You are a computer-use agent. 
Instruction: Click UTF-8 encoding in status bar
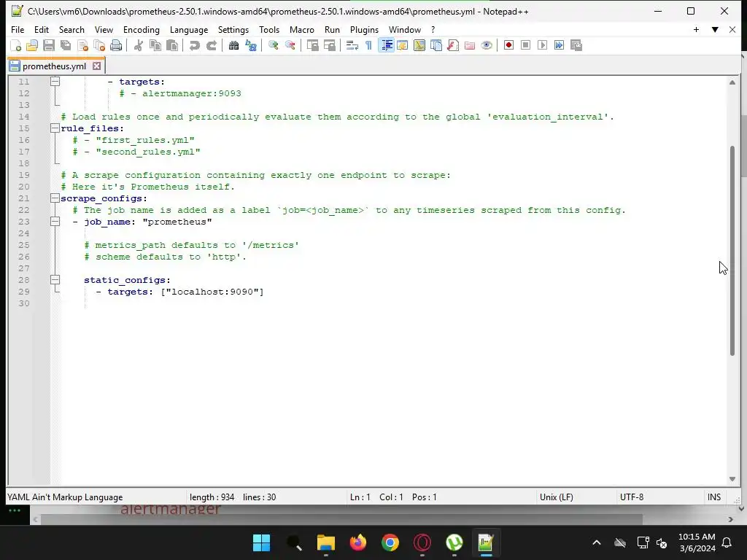[632, 497]
